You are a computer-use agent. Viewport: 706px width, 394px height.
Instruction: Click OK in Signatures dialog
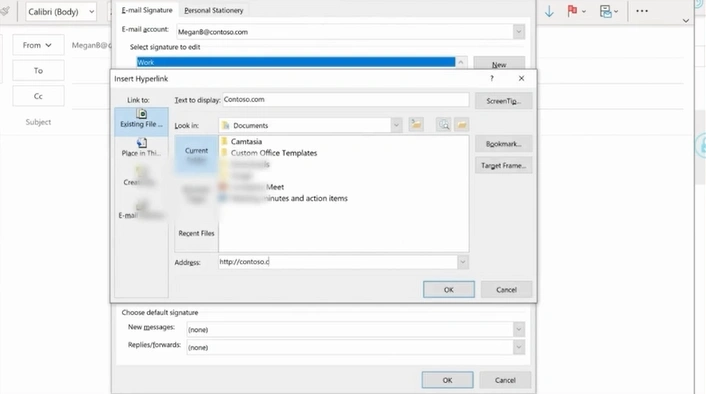447,380
